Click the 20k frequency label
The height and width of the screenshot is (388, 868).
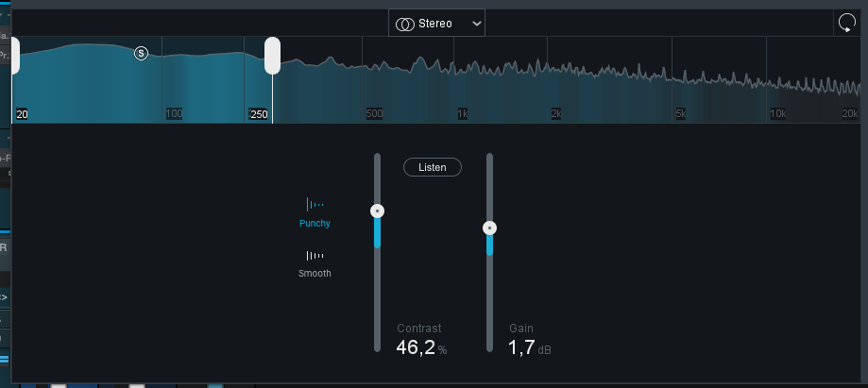tap(850, 113)
